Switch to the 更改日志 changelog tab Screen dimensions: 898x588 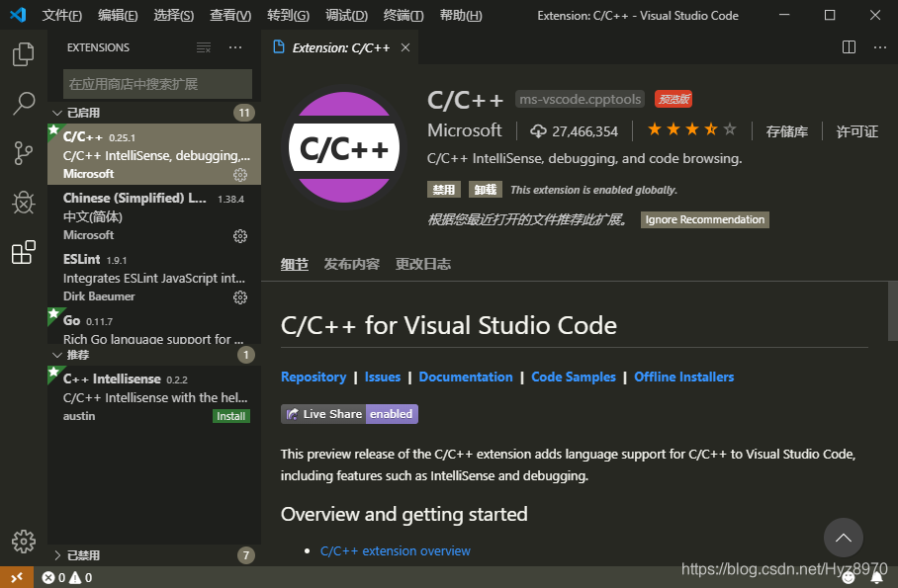pyautogui.click(x=422, y=264)
